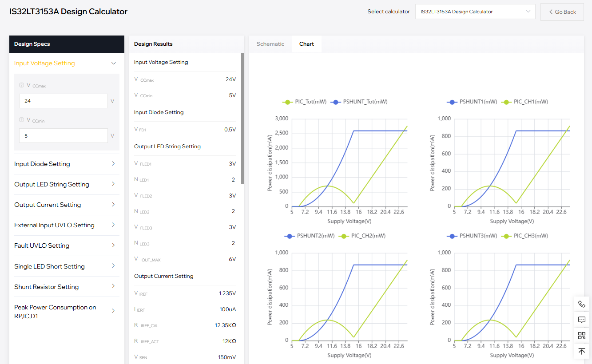592x364 pixels.
Task: Click the V CCmin result value 5V
Action: tap(232, 95)
